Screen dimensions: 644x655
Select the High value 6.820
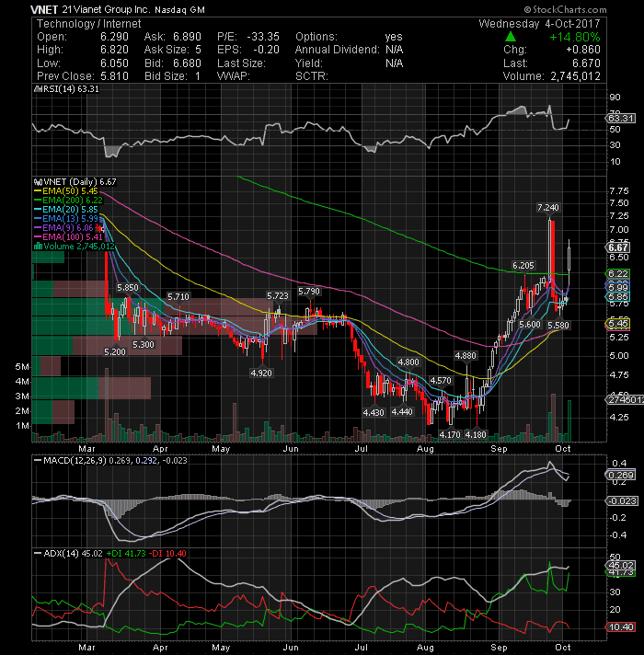[x=114, y=50]
